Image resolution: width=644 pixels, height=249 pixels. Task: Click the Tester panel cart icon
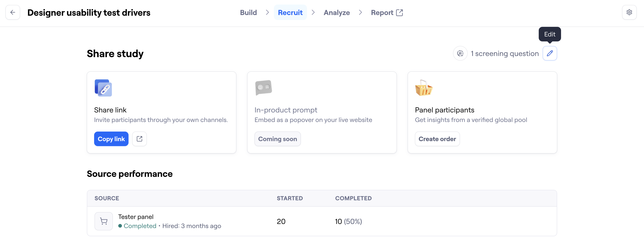(x=103, y=221)
